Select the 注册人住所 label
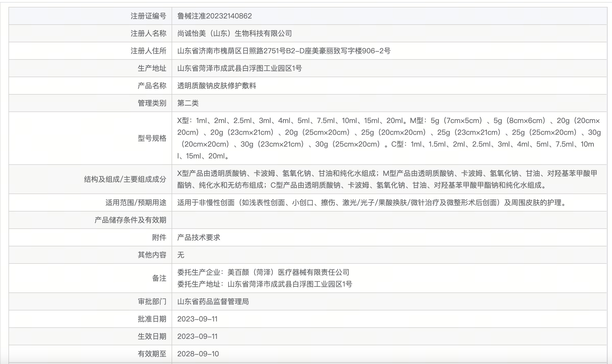 (149, 51)
